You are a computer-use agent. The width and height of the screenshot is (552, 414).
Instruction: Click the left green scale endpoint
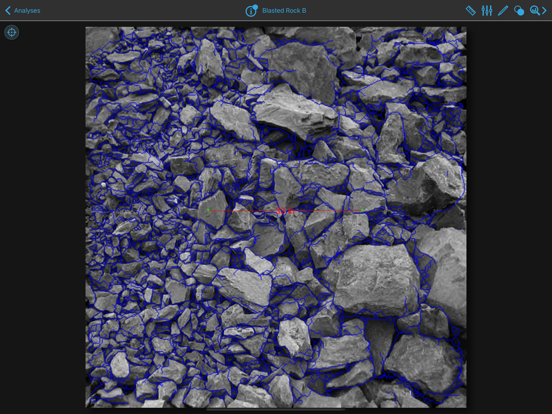[208, 210]
